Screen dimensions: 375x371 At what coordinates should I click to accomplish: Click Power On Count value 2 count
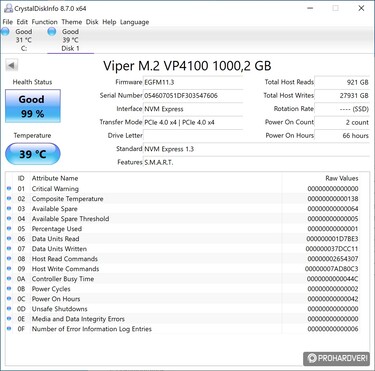342,122
